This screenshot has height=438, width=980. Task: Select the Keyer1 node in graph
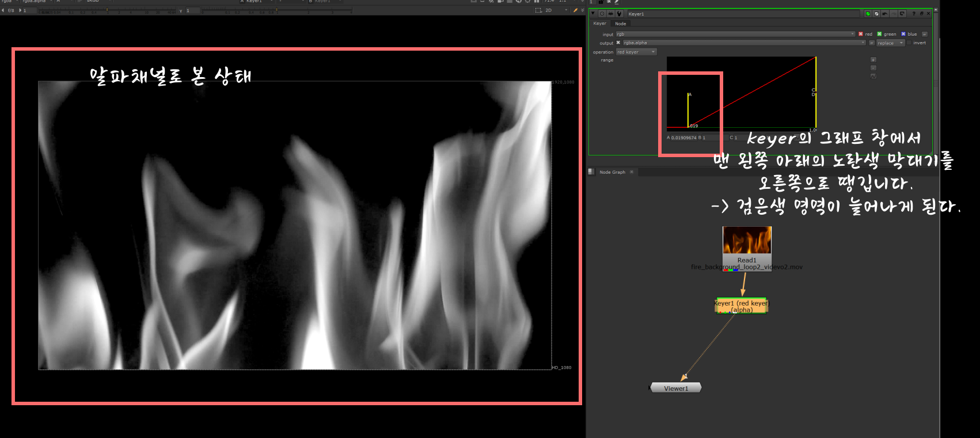742,306
